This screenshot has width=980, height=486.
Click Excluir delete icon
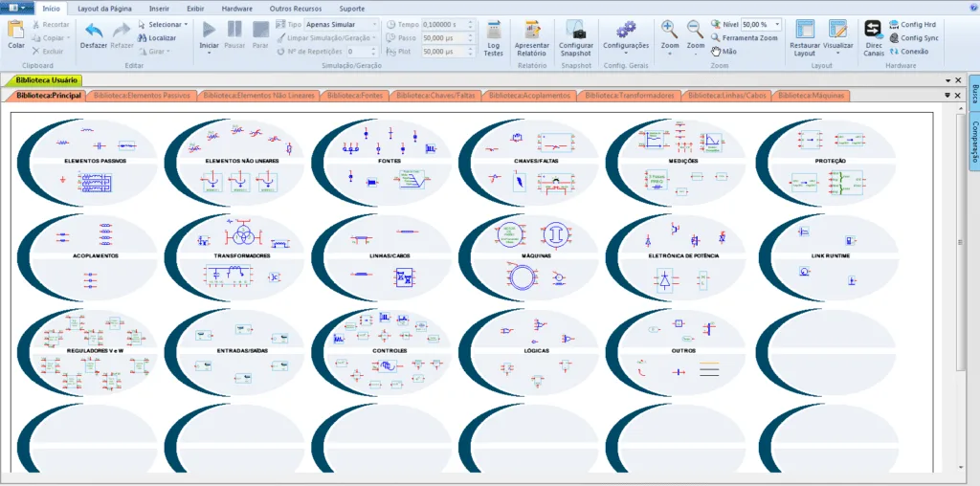tap(35, 52)
